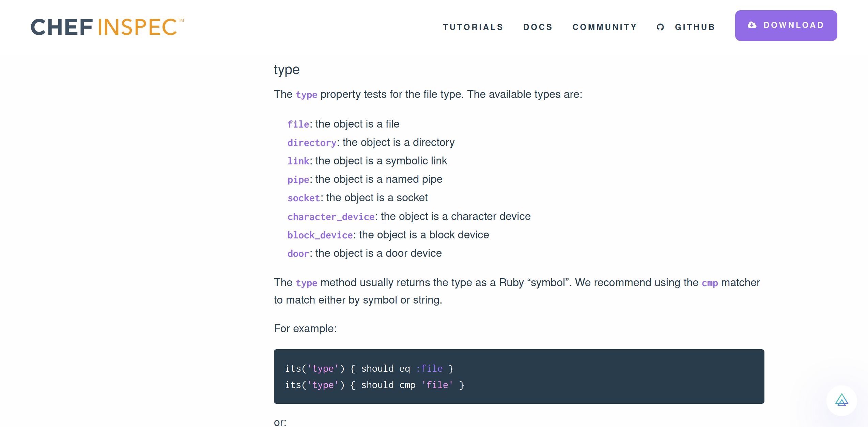Visit the GitHub repository link

(x=695, y=27)
